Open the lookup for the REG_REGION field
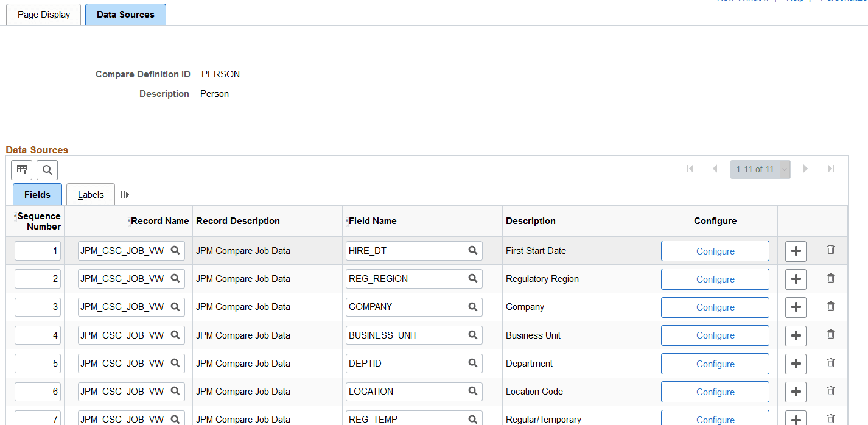The image size is (868, 425). click(472, 278)
